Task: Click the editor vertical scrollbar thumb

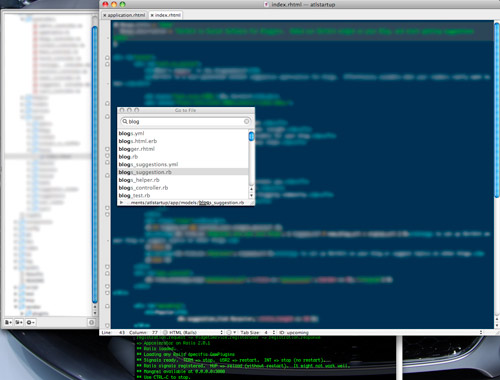Action: coord(497,110)
